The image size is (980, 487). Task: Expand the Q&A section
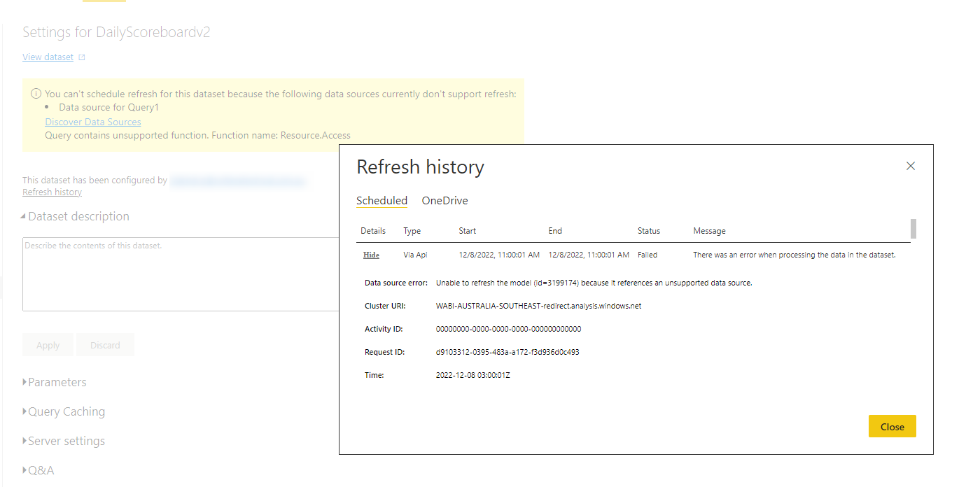38,470
